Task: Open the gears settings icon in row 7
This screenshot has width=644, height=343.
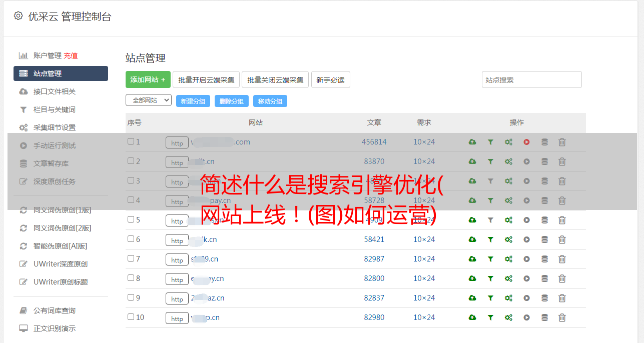Action: (x=508, y=259)
